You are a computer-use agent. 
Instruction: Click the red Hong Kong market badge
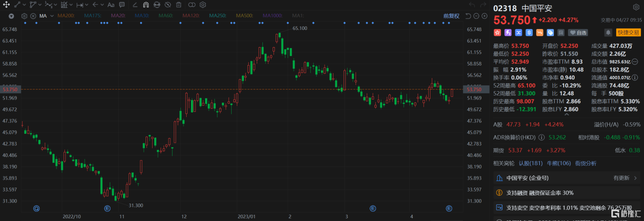tap(497, 33)
